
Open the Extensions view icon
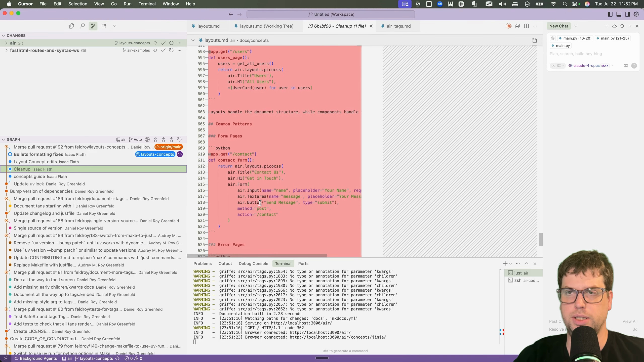(x=104, y=26)
